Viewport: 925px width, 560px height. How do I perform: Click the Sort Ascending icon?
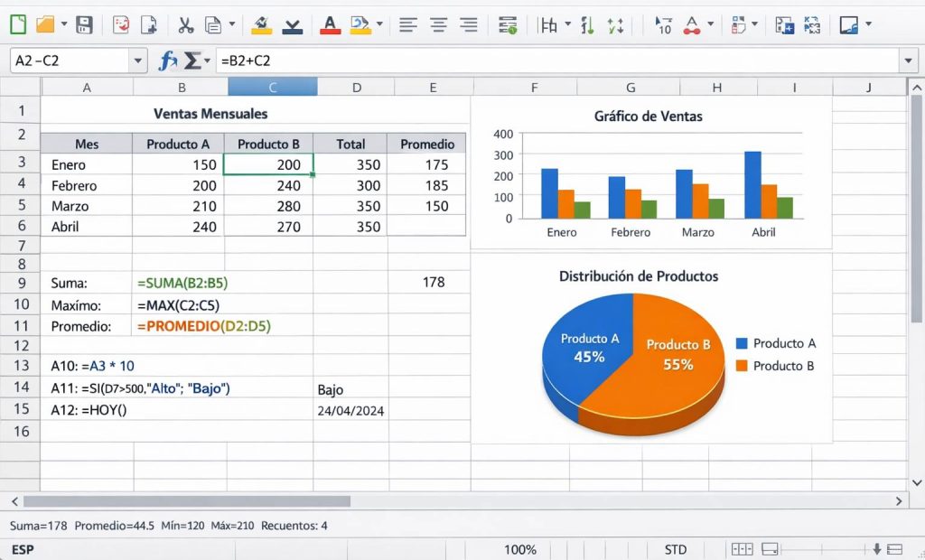(587, 24)
